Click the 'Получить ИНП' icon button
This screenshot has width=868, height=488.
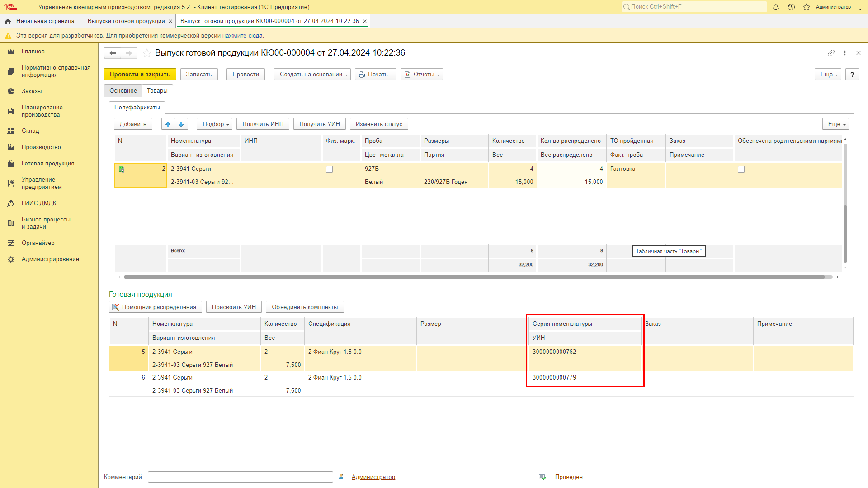pyautogui.click(x=263, y=124)
